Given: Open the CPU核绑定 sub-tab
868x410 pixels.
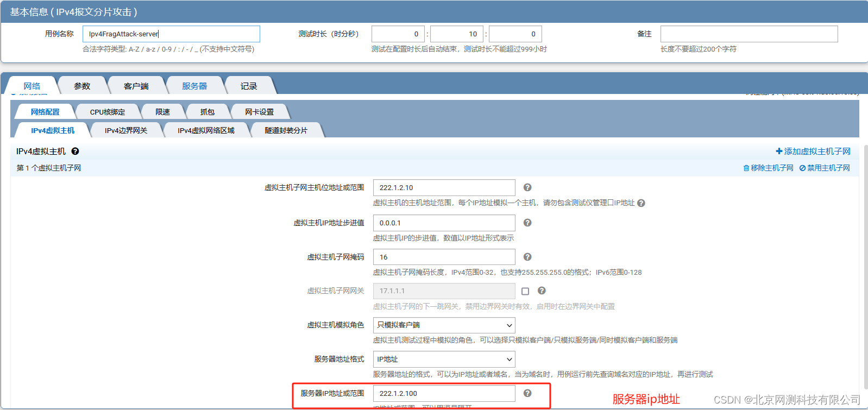Looking at the screenshot, I should [x=108, y=112].
